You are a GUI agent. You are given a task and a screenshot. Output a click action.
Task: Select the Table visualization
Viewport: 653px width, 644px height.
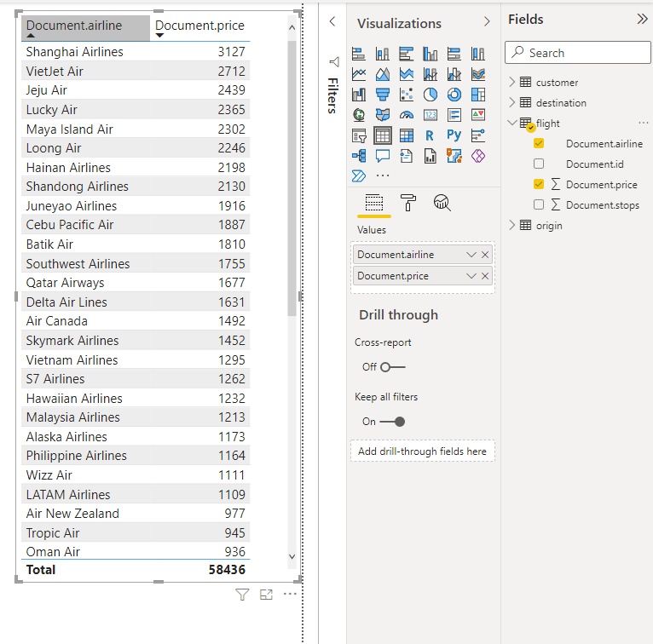382,135
